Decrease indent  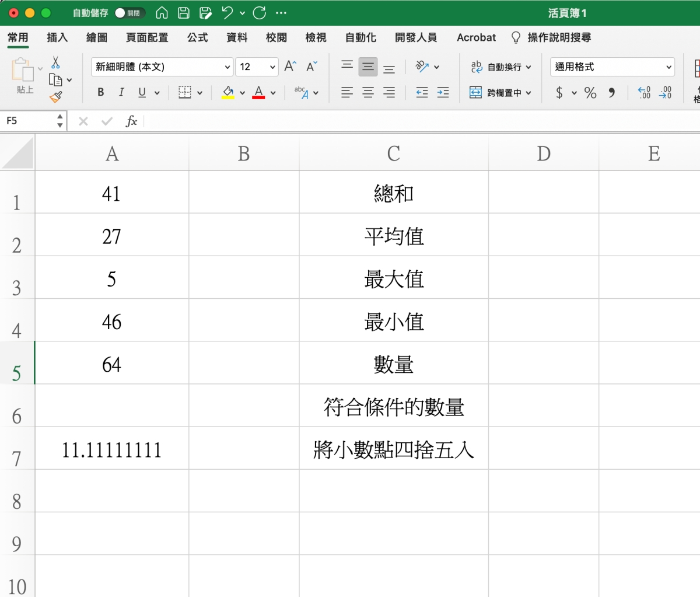coord(422,92)
